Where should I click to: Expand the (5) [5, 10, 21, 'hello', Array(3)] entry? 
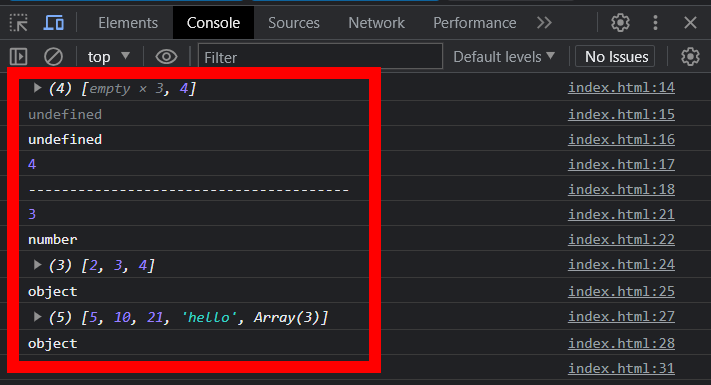[37, 317]
